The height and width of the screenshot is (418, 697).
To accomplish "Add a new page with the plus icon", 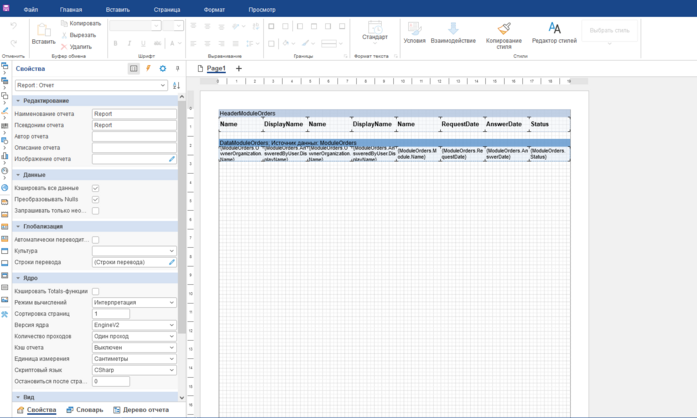I will click(x=239, y=69).
